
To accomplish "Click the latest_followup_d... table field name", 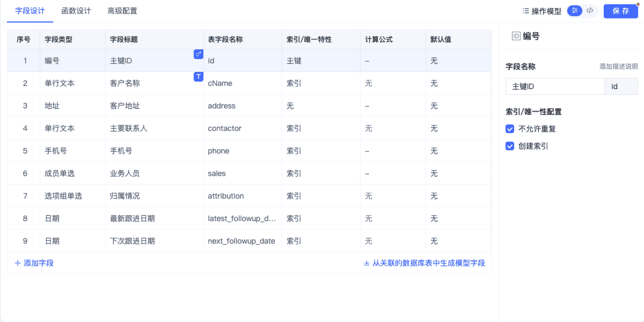I will click(x=242, y=218).
